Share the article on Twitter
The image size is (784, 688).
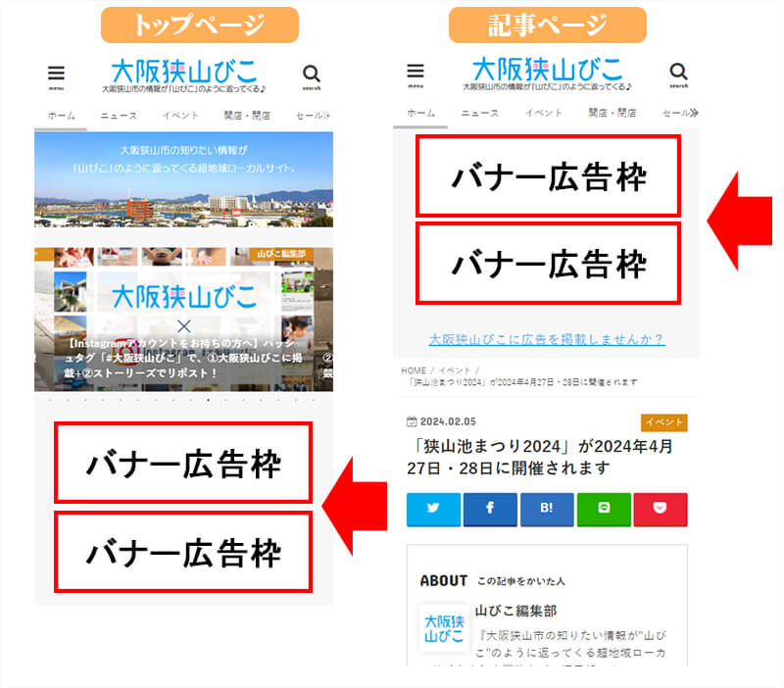pos(433,509)
